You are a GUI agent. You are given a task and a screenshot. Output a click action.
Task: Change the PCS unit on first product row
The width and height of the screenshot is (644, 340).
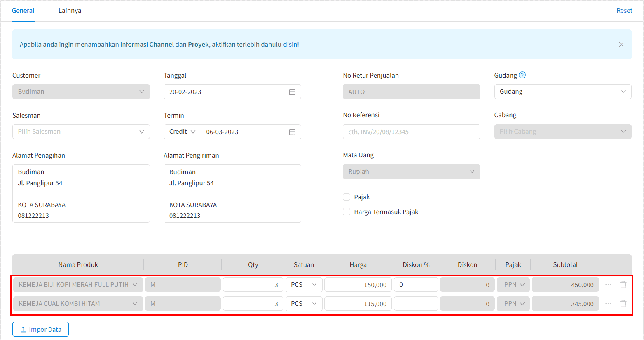click(304, 285)
